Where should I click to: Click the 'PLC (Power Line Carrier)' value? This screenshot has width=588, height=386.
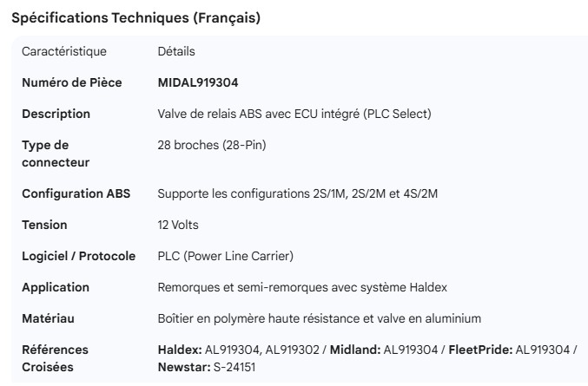point(225,256)
